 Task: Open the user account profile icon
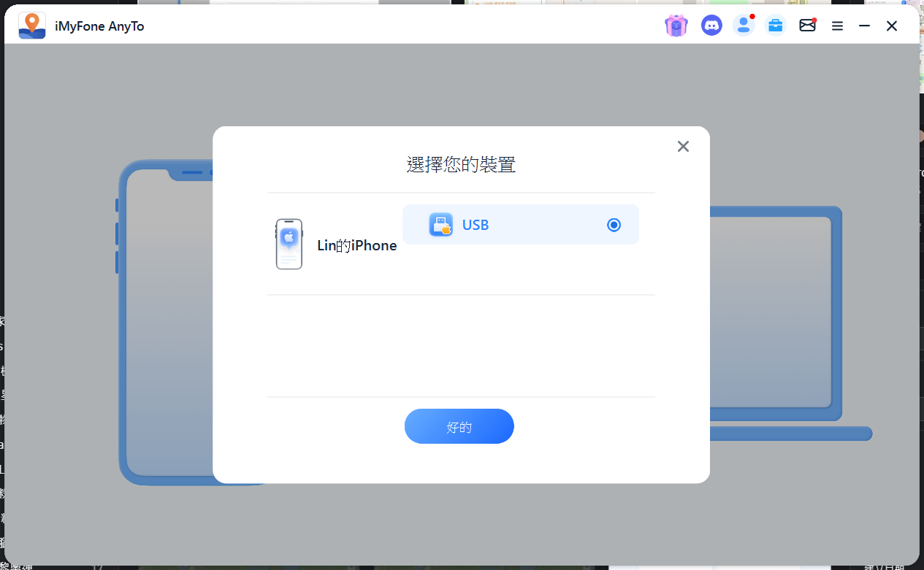tap(743, 26)
